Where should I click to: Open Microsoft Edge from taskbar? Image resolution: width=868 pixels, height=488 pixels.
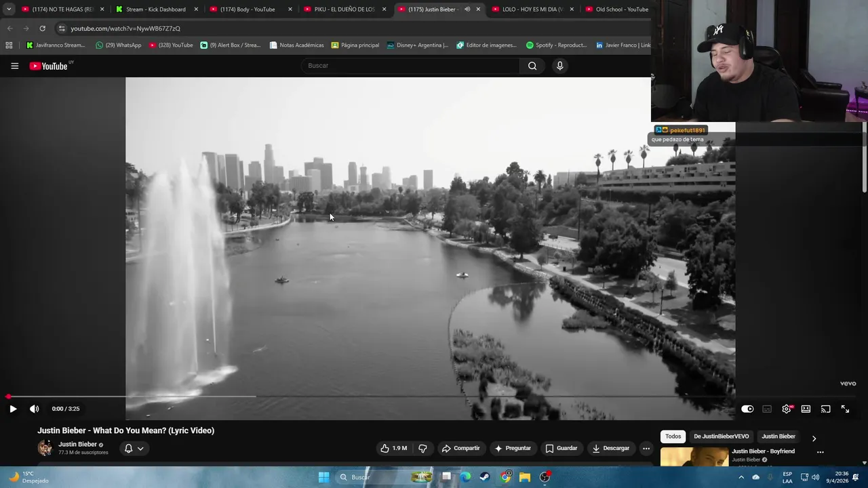point(466,477)
